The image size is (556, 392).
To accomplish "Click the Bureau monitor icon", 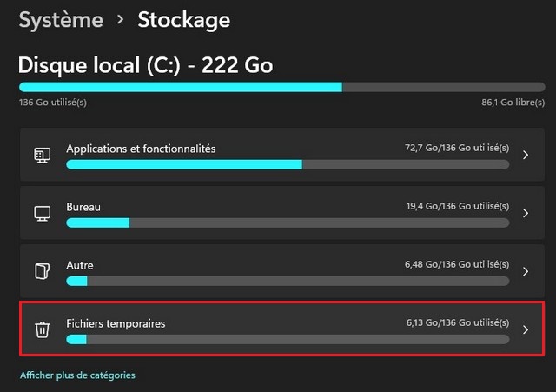I will coord(42,213).
